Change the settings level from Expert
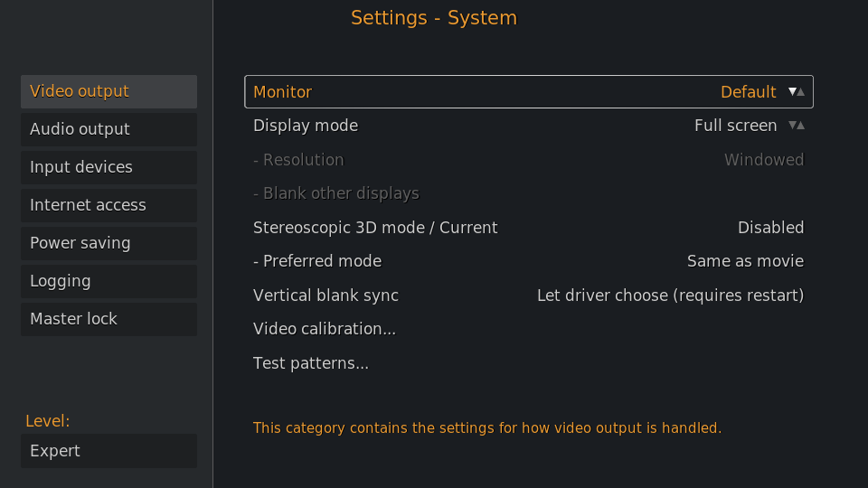The width and height of the screenshot is (868, 488). tap(109, 451)
